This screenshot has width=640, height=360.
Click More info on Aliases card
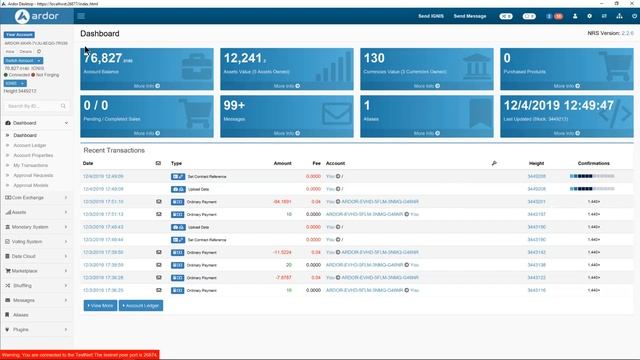(x=427, y=133)
